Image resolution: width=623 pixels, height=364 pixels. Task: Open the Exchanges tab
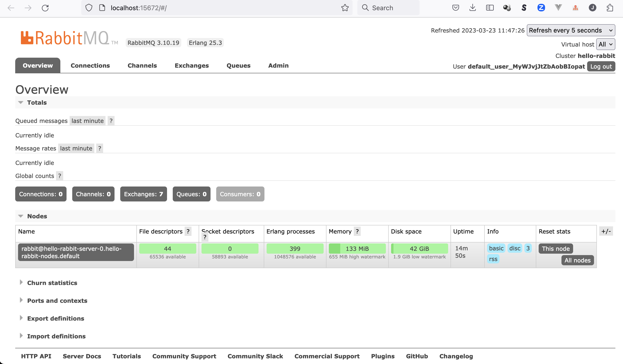(x=192, y=65)
